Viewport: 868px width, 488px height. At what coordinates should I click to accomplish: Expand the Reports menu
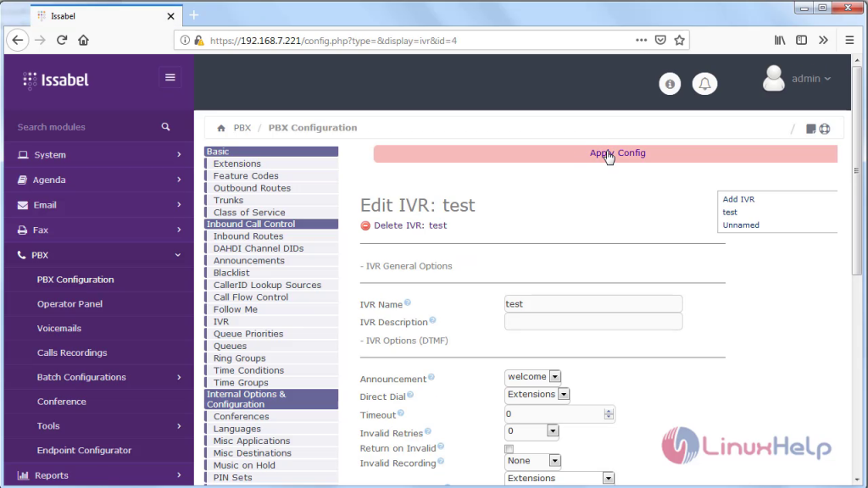99,475
